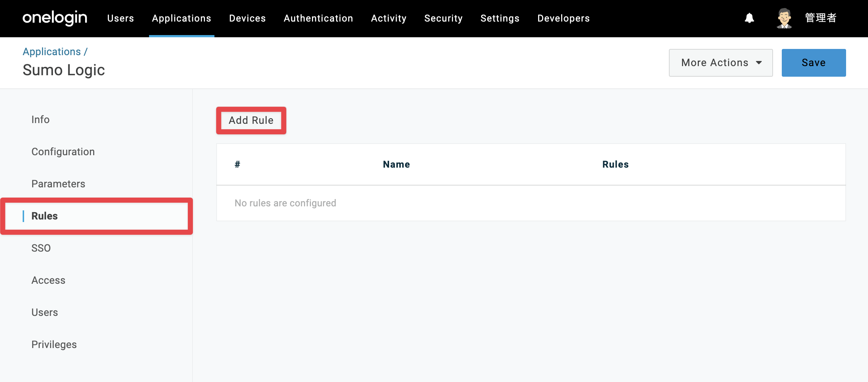This screenshot has height=382, width=868.
Task: Click the 'No rules are configured' text
Action: click(285, 203)
